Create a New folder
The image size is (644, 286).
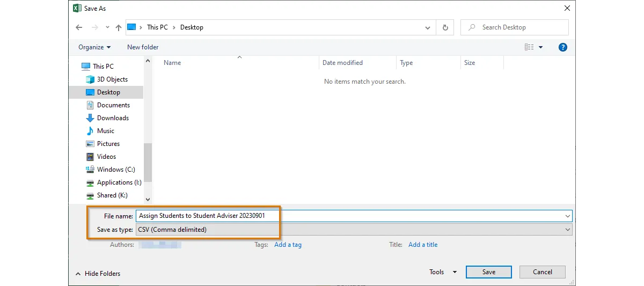click(143, 47)
